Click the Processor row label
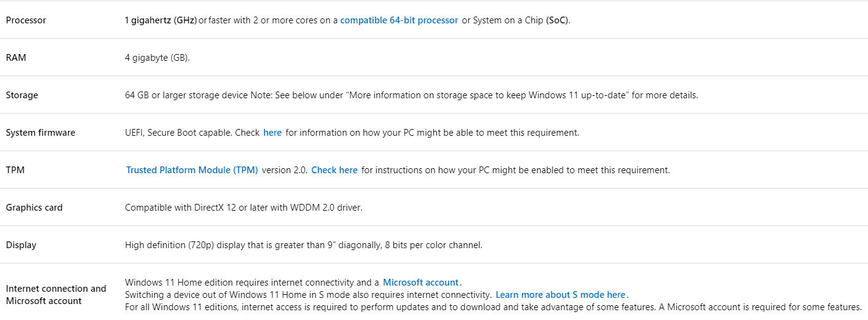 [x=26, y=20]
